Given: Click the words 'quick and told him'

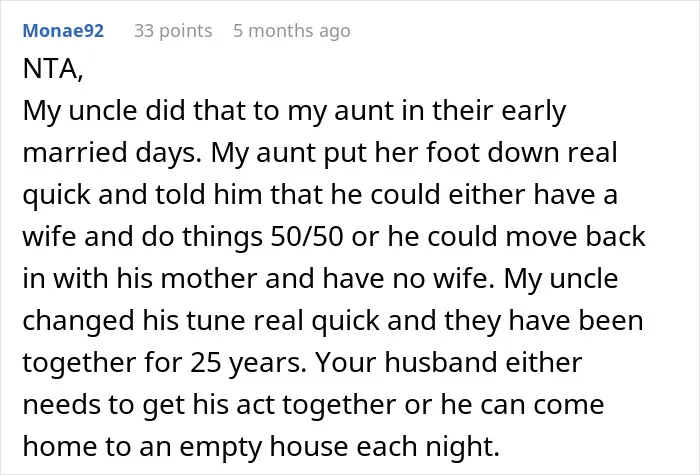Looking at the screenshot, I should tap(142, 195).
